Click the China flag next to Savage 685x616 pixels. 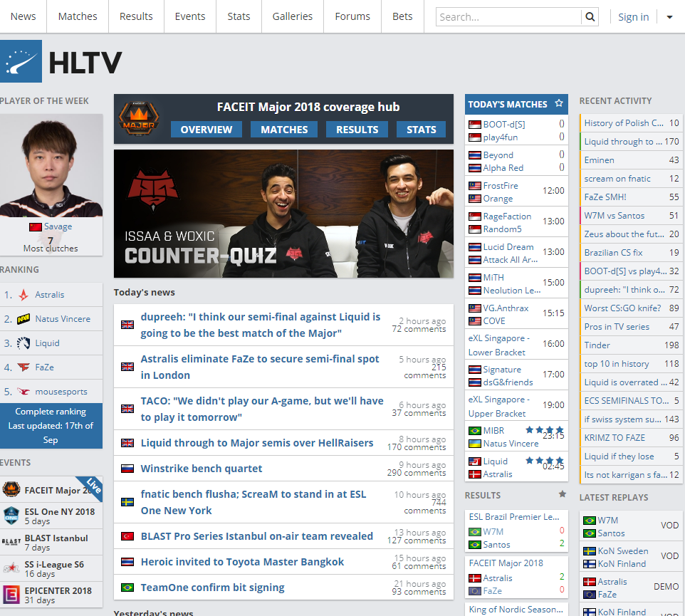36,226
